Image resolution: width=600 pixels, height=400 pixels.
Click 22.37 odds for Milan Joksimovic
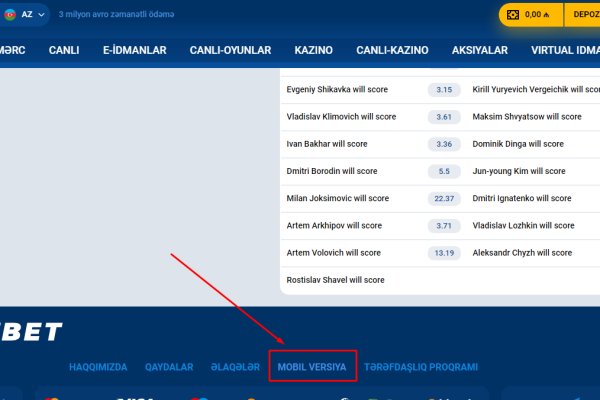pos(445,198)
